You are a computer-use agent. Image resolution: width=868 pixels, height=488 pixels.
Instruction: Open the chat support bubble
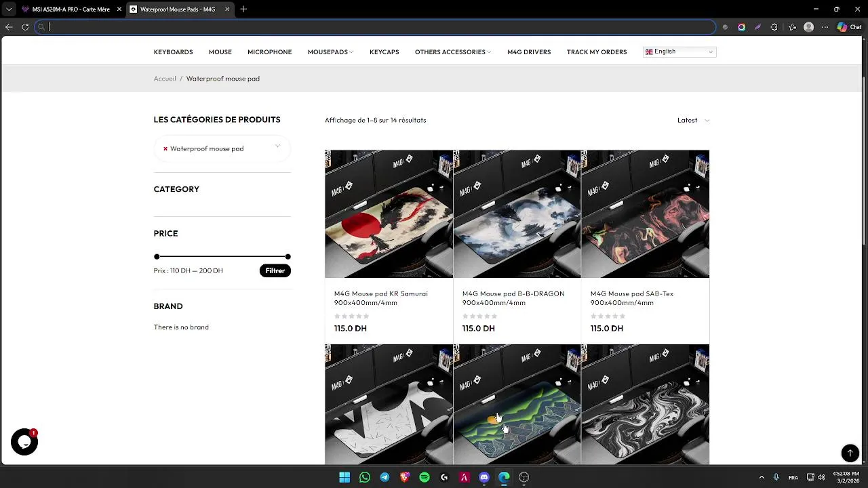click(24, 442)
